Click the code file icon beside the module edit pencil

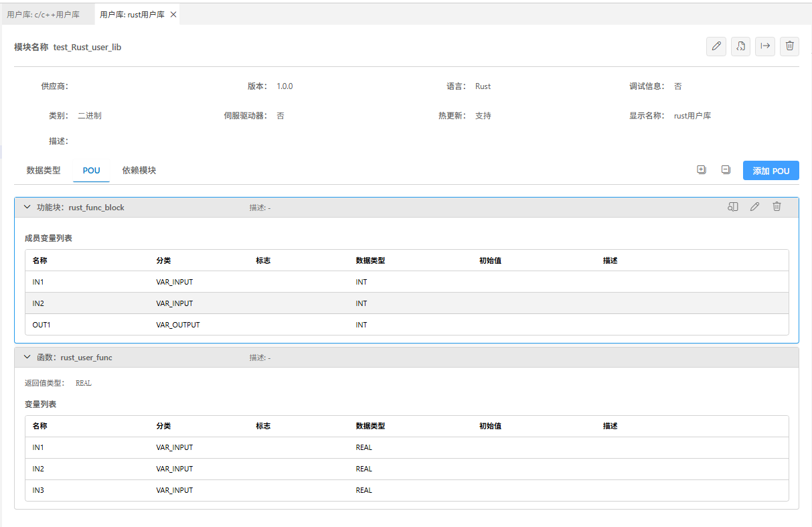click(x=740, y=46)
